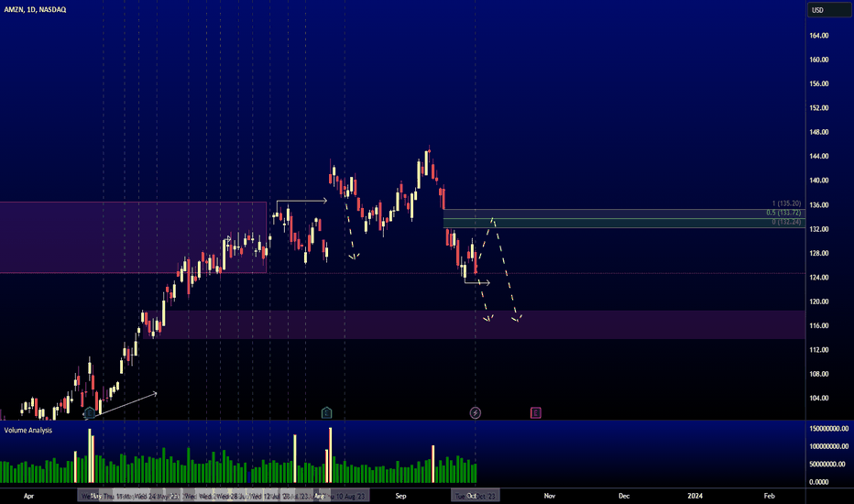Viewport: 854px width, 504px height.
Task: Click the 160.00 price axis label
Action: pos(818,60)
